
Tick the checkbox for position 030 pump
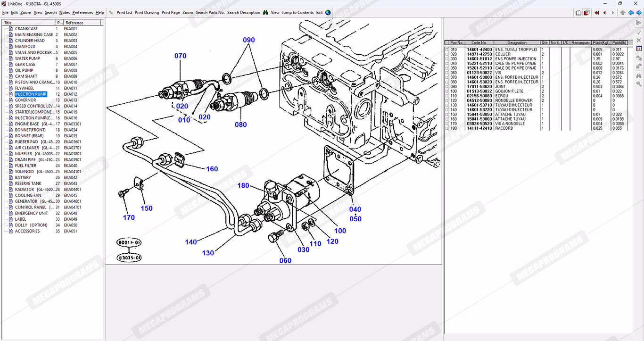coord(447,59)
